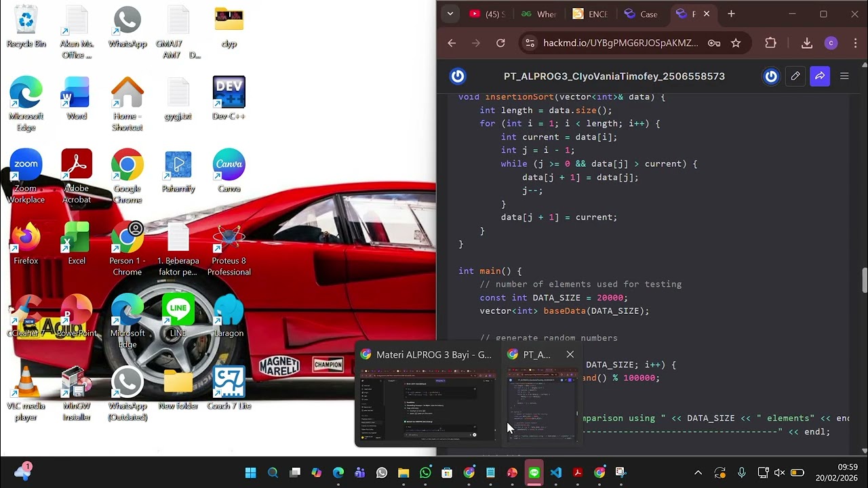Viewport: 868px width, 488px height.
Task: Open the HackMD edit (pencil) mode
Action: click(795, 76)
